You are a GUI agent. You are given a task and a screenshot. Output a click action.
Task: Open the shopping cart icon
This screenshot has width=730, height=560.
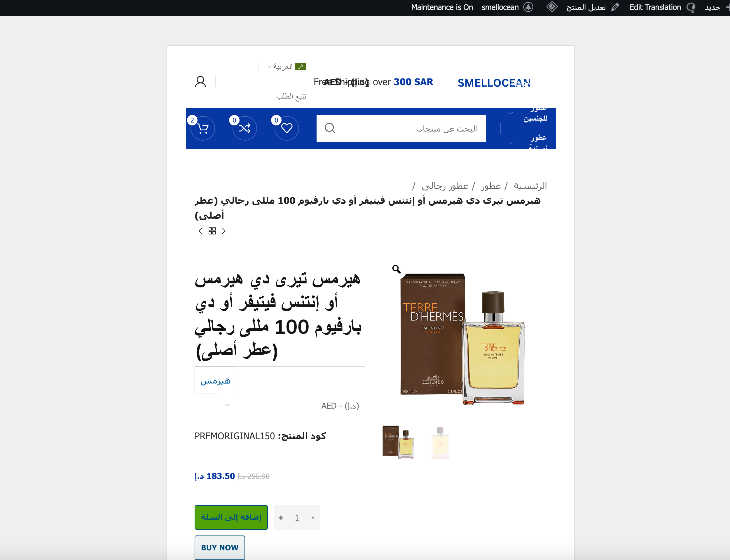[202, 128]
